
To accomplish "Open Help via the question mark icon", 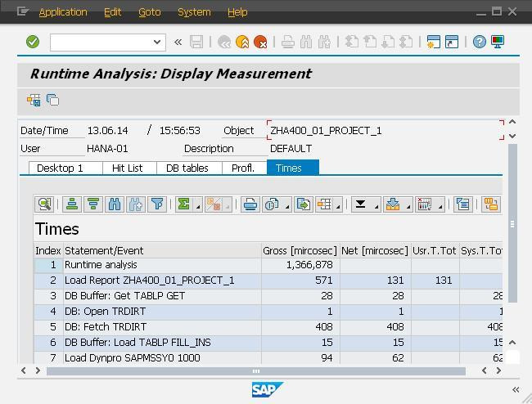I will click(x=479, y=42).
